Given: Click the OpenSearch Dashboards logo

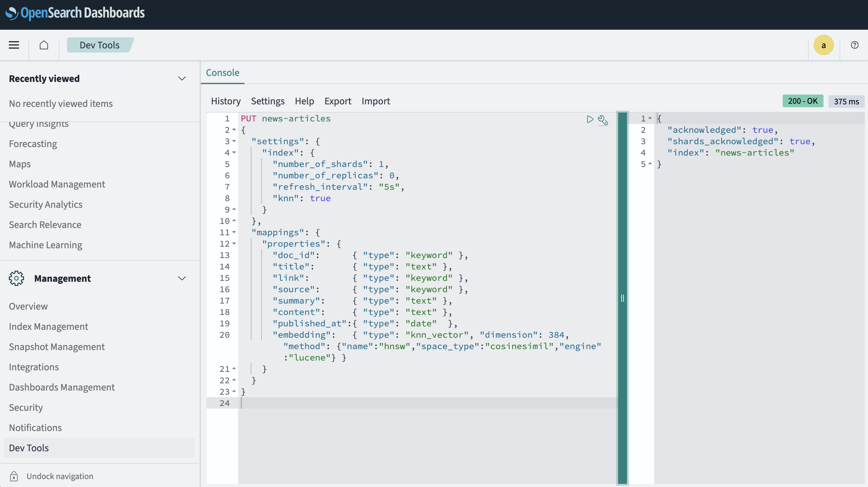Looking at the screenshot, I should 75,13.
